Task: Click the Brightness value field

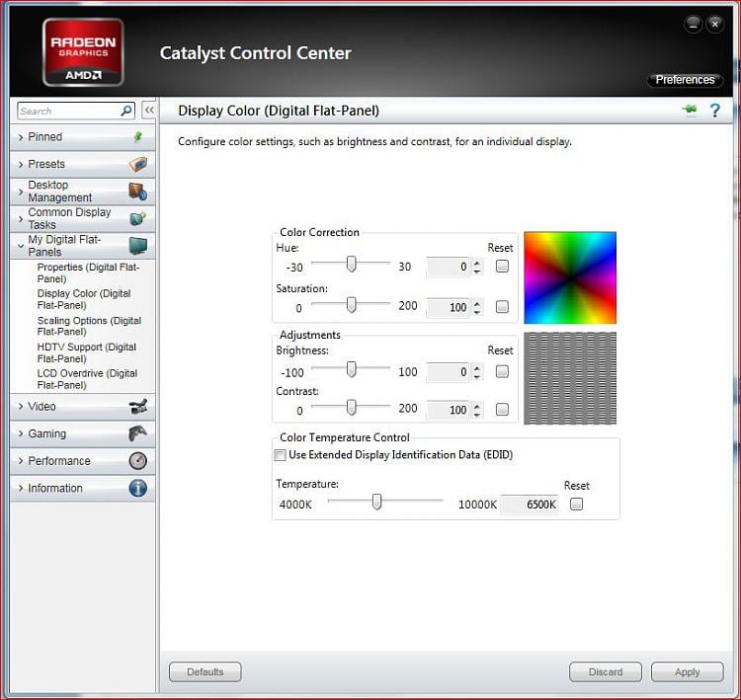Action: pyautogui.click(x=449, y=372)
